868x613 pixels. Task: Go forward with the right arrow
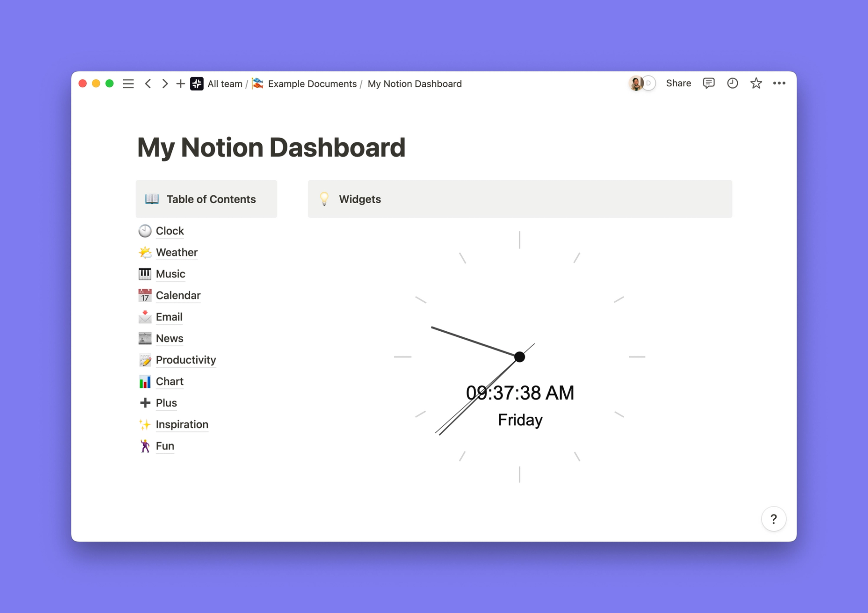tap(164, 84)
